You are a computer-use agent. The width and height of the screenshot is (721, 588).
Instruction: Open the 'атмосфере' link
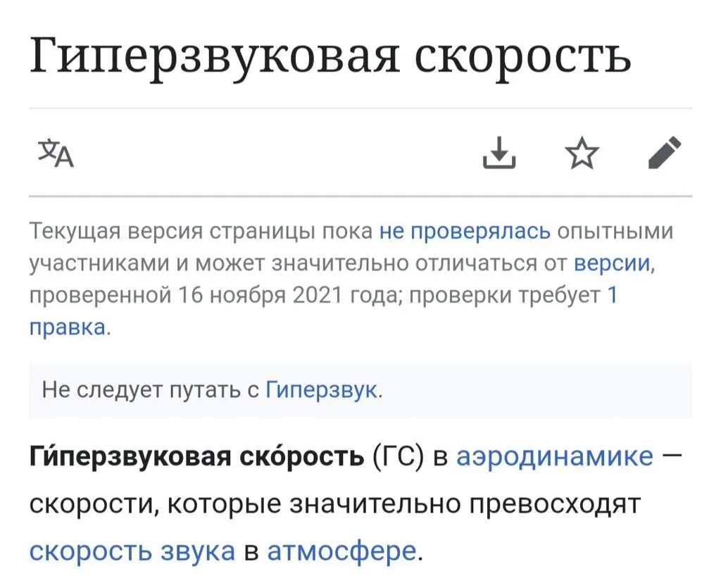point(341,551)
